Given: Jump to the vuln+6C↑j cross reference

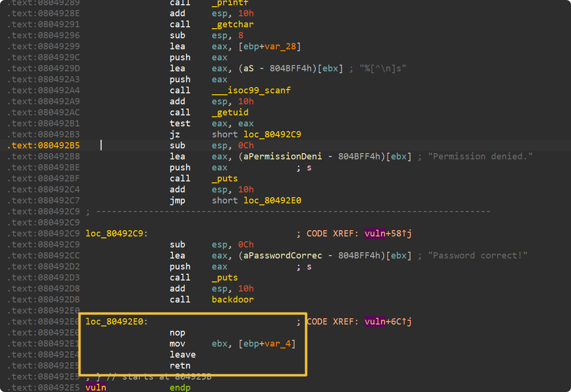Looking at the screenshot, I should 388,322.
